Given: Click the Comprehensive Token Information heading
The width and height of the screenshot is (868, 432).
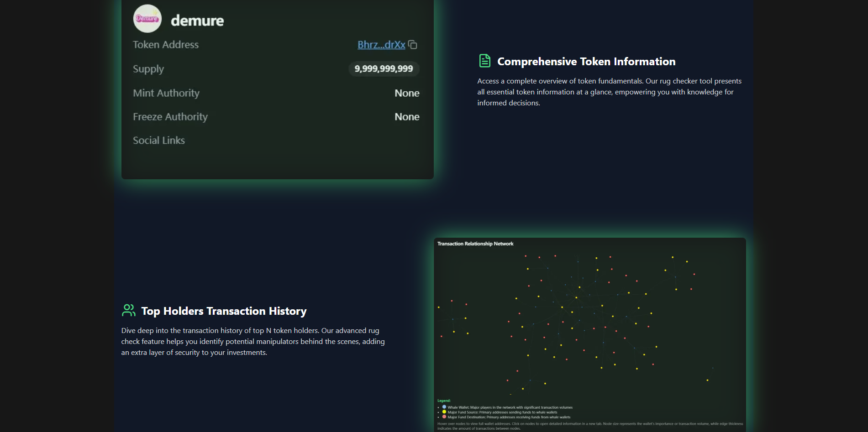Looking at the screenshot, I should click(x=586, y=62).
